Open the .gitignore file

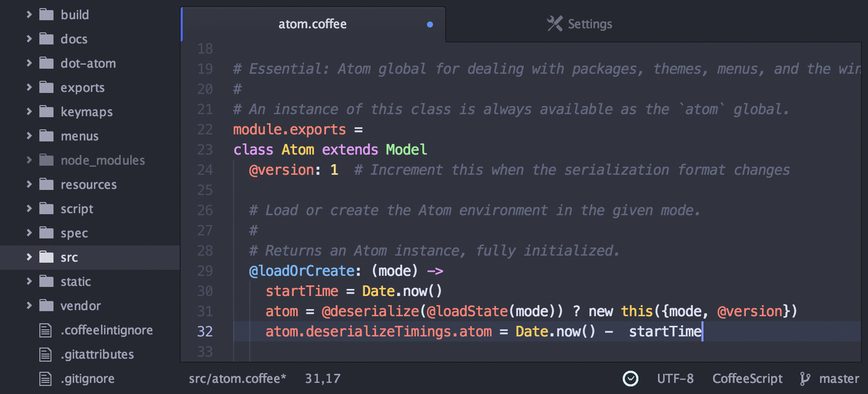[88, 379]
